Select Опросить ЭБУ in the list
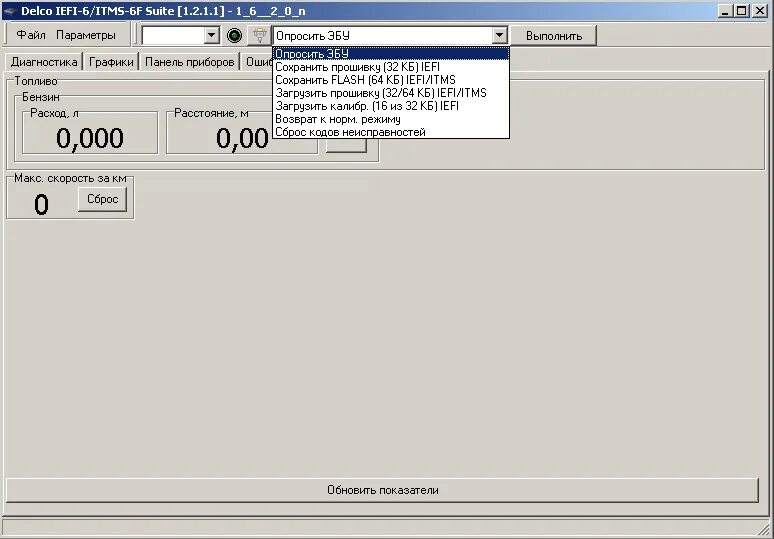Image resolution: width=774 pixels, height=539 pixels. [391, 54]
